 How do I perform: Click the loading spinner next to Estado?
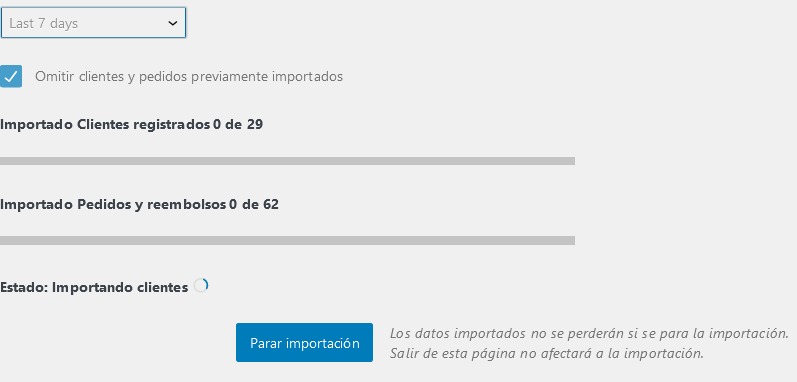pos(201,286)
